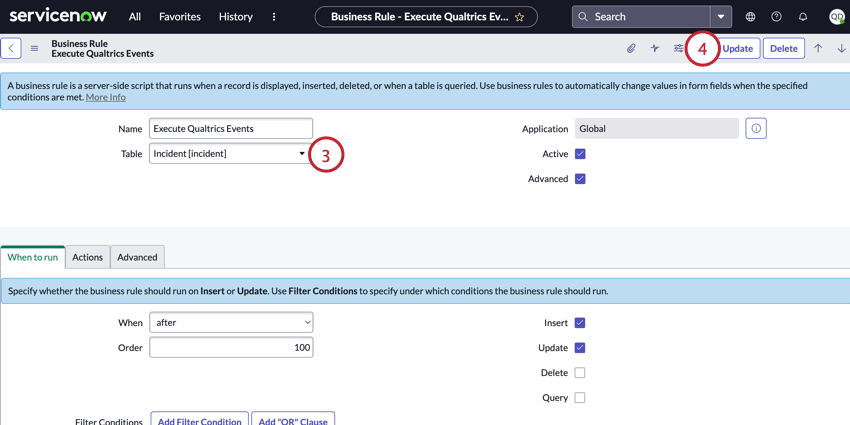Toggle the Advanced checkbox
850x425 pixels.
point(580,179)
